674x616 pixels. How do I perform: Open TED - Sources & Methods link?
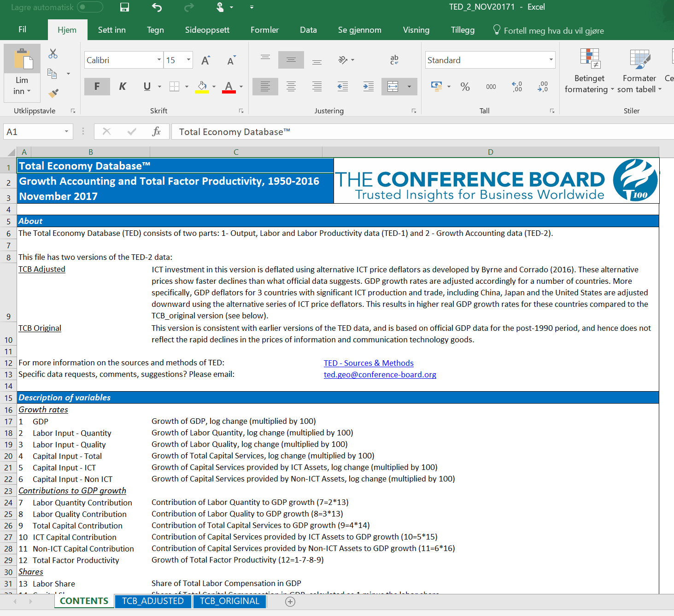(369, 363)
